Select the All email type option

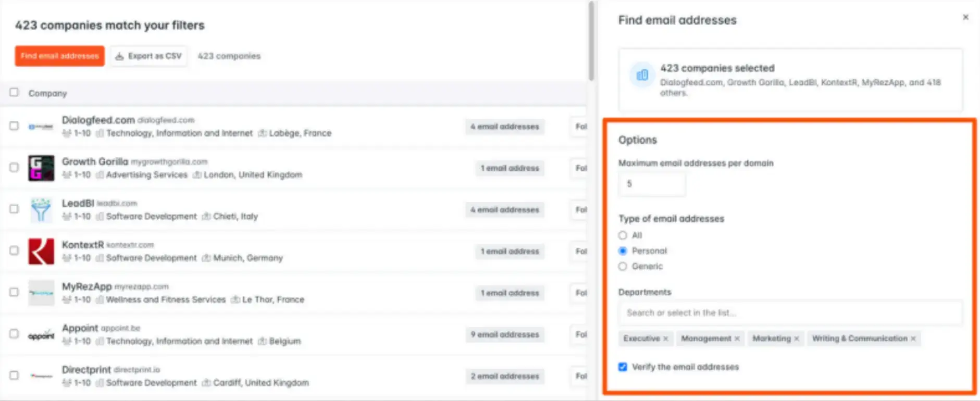click(623, 235)
